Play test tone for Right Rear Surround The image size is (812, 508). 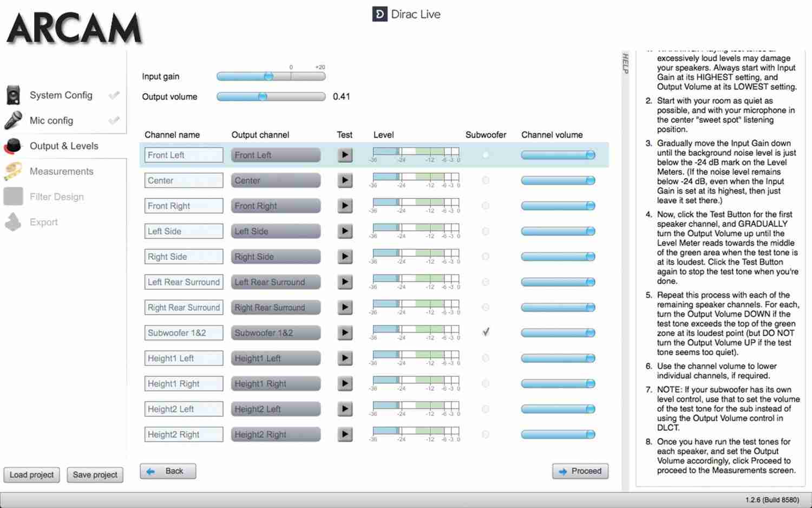[345, 308]
